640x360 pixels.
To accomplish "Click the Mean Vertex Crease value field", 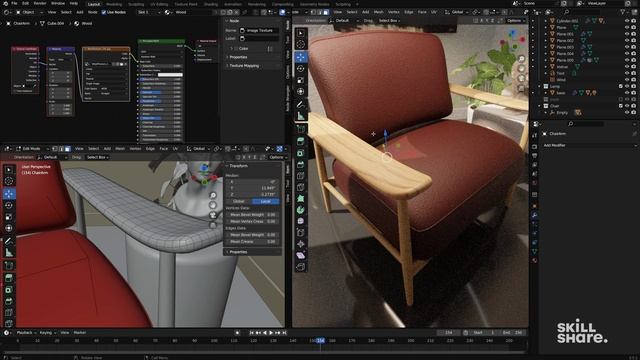I will (x=253, y=221).
